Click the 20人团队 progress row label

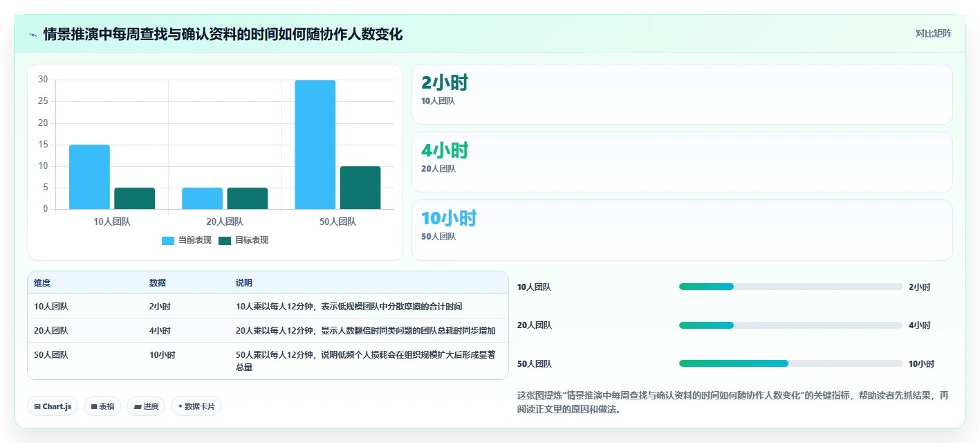click(535, 325)
